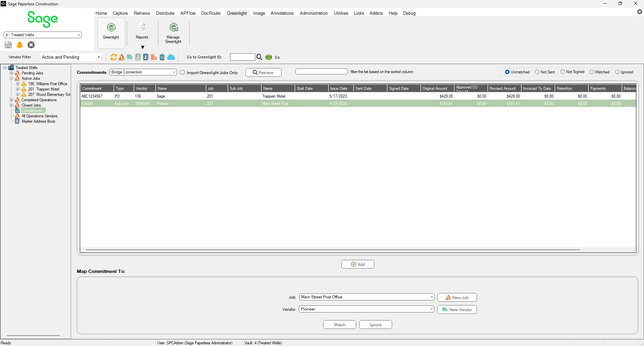
Task: Click the Go to Greenlight ID input field
Action: [x=243, y=57]
